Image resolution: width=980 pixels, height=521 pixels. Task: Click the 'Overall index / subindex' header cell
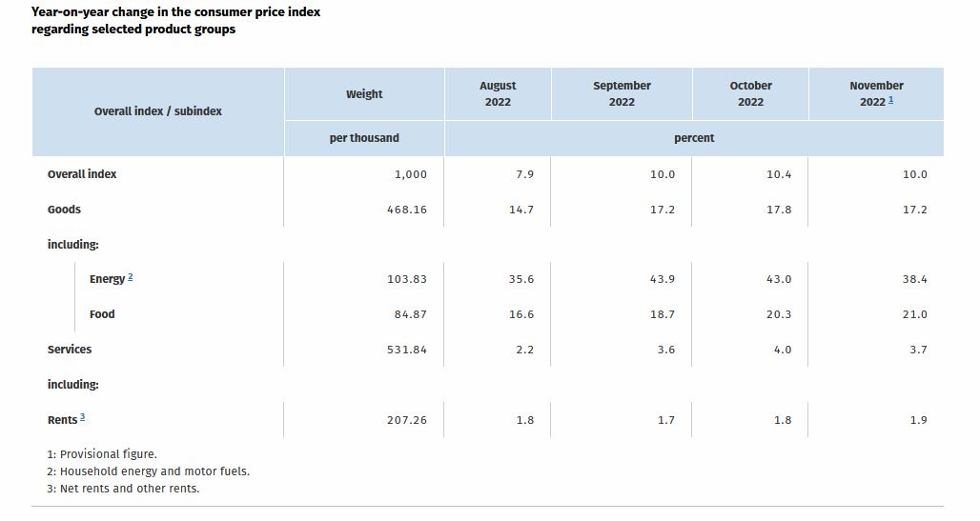(158, 111)
